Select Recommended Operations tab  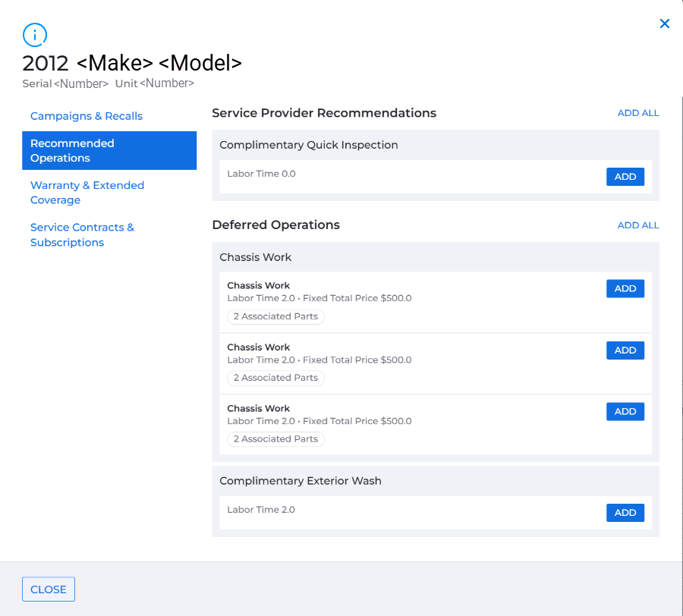(109, 151)
